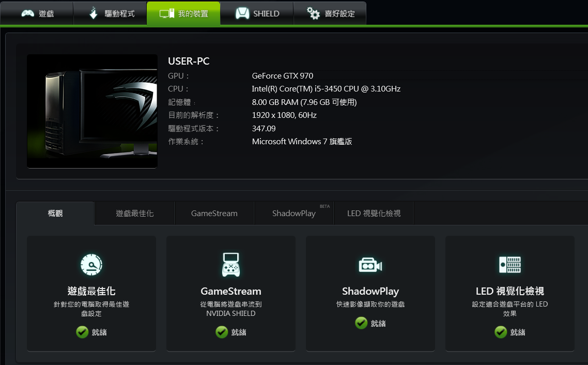The height and width of the screenshot is (365, 588).
Task: Click 就緒 status text on LED 視覺化檢視 card
Action: [x=518, y=332]
